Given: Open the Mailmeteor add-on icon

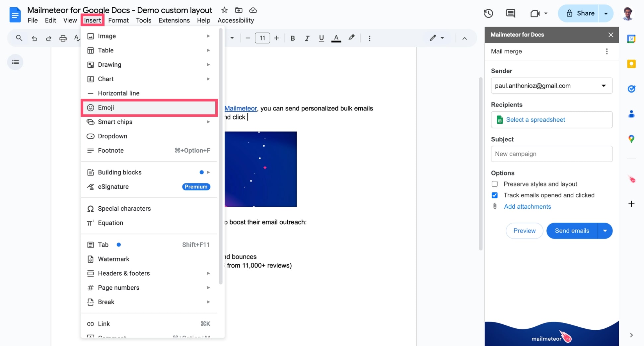Looking at the screenshot, I should [631, 179].
